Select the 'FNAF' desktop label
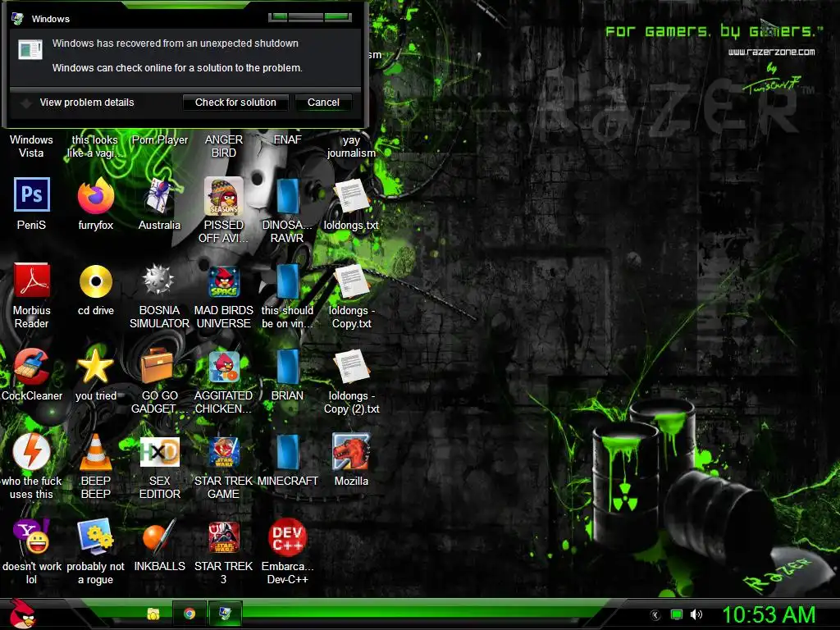 click(x=288, y=139)
